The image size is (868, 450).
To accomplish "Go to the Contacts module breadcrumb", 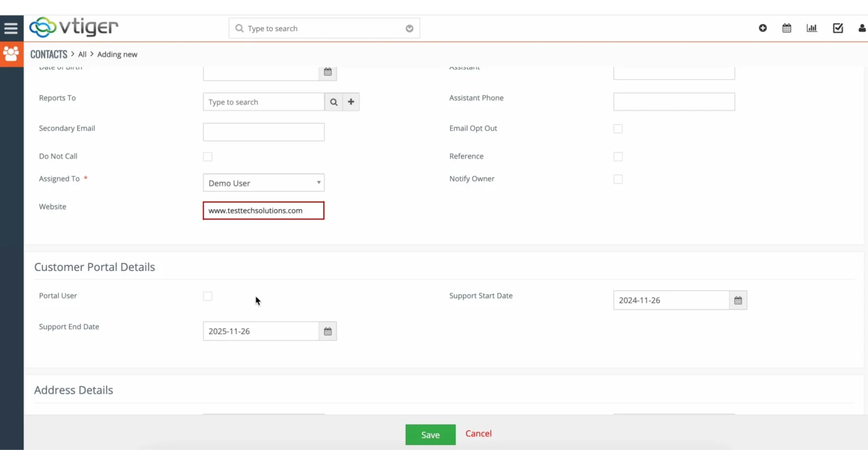I will pyautogui.click(x=49, y=54).
